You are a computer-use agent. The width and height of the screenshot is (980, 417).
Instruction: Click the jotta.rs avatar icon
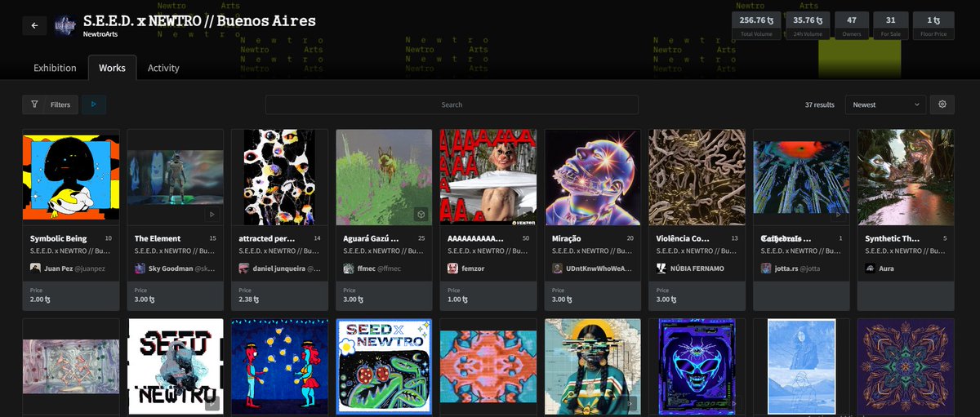coord(767,268)
